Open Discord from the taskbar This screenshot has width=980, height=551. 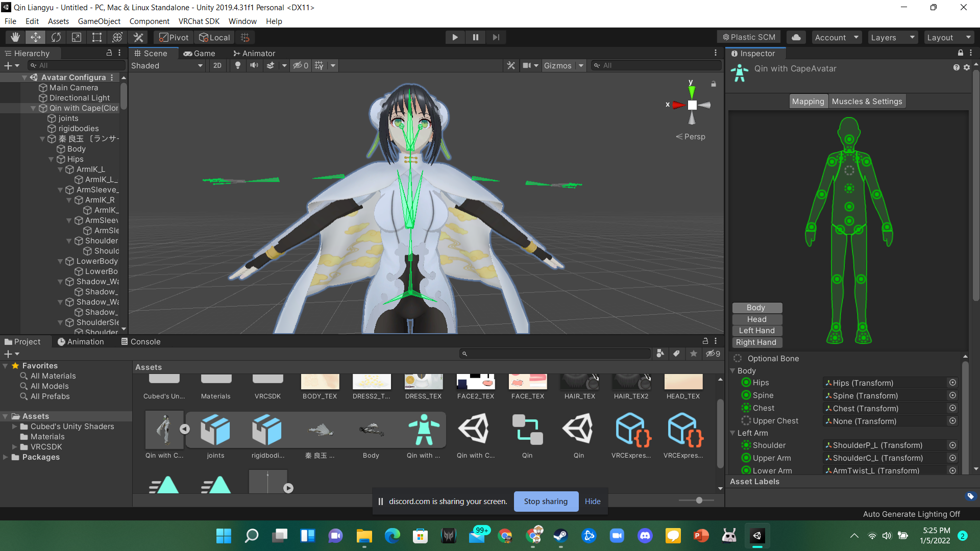pyautogui.click(x=645, y=536)
